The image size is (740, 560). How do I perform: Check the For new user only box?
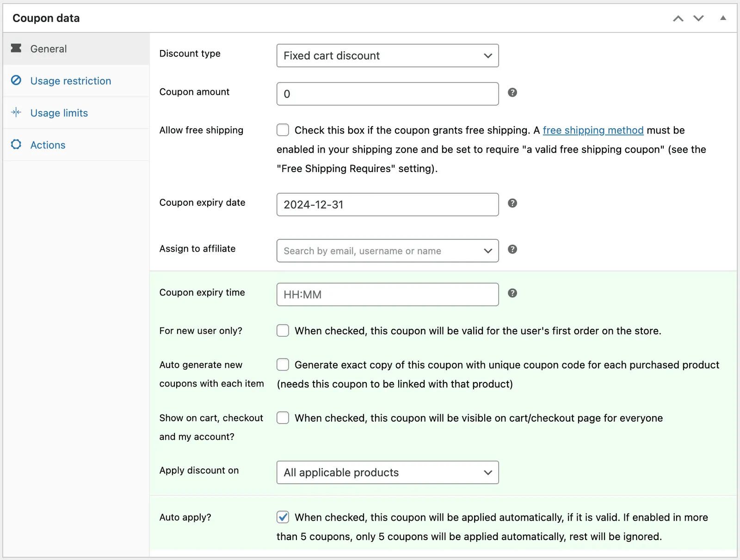click(x=283, y=331)
